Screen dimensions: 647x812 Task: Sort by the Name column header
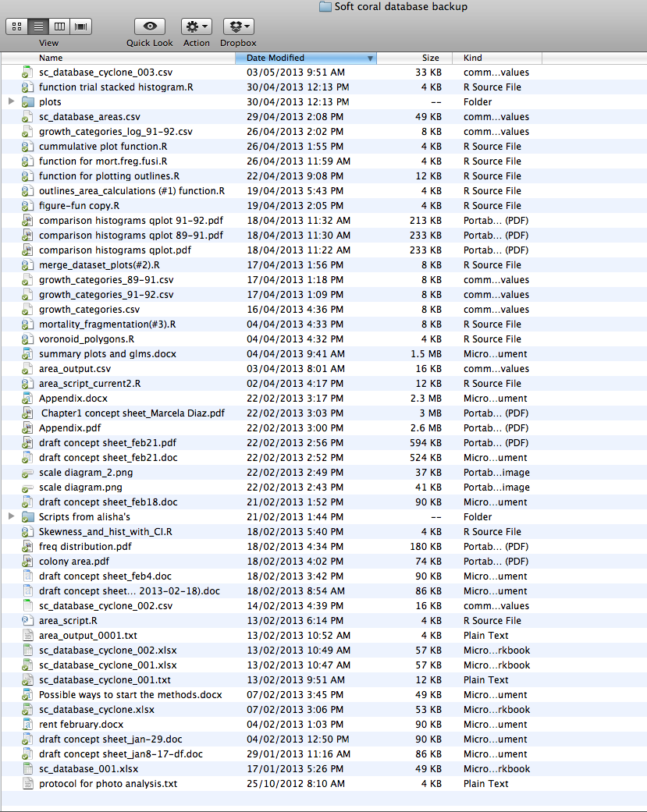click(x=119, y=58)
